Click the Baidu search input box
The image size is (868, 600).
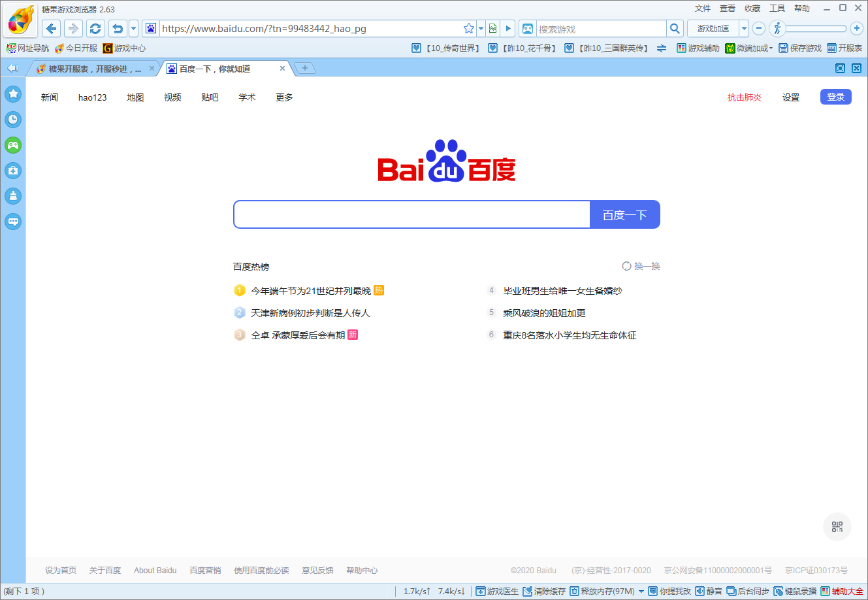[x=412, y=214]
